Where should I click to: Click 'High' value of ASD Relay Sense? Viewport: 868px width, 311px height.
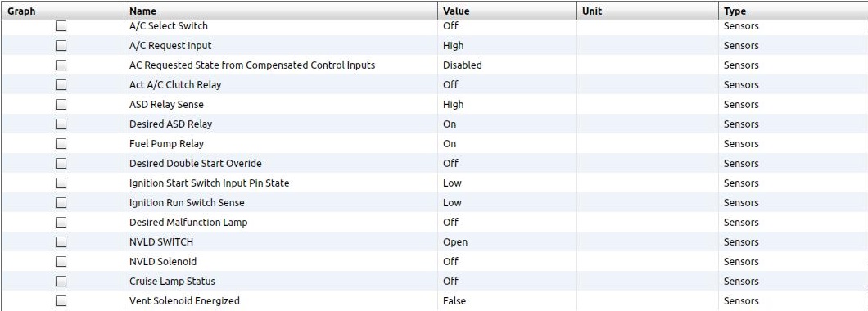(x=454, y=104)
